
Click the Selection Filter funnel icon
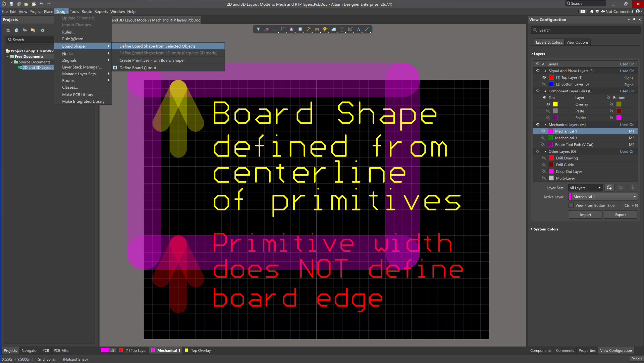[258, 30]
